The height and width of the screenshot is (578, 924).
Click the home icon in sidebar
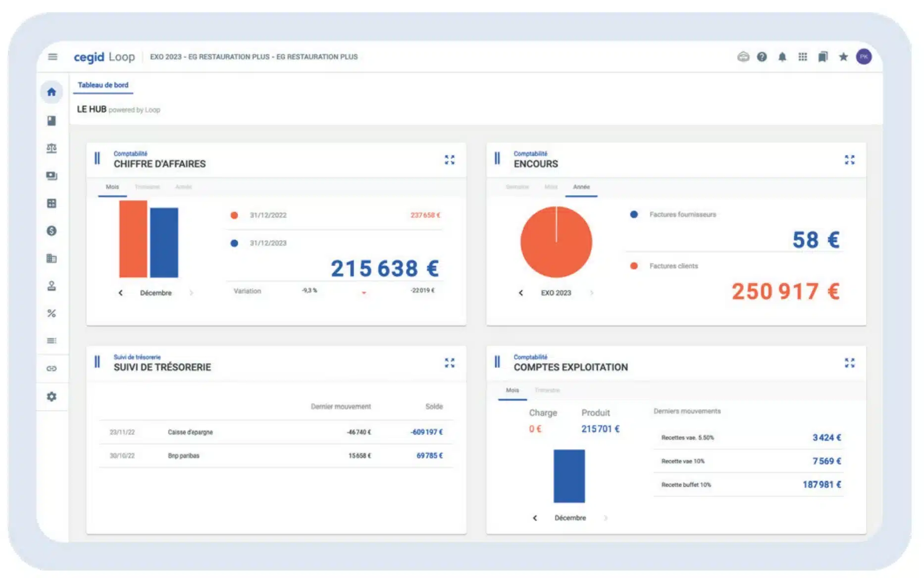(x=51, y=92)
